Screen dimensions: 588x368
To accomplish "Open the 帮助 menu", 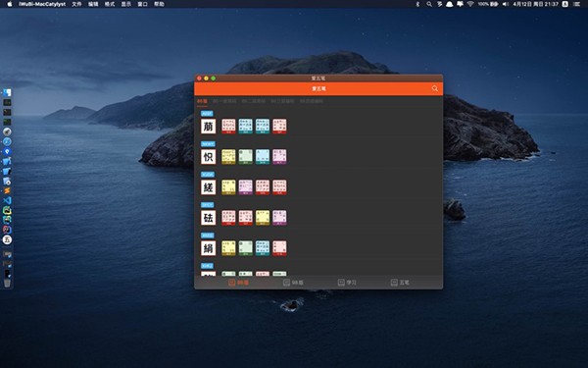I will click(159, 4).
